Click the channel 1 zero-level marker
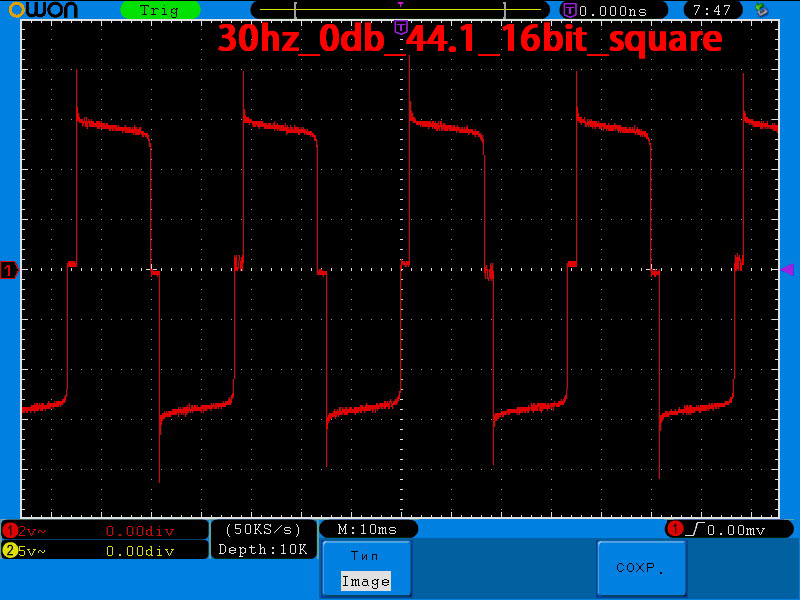Image resolution: width=800 pixels, height=600 pixels. (x=9, y=270)
